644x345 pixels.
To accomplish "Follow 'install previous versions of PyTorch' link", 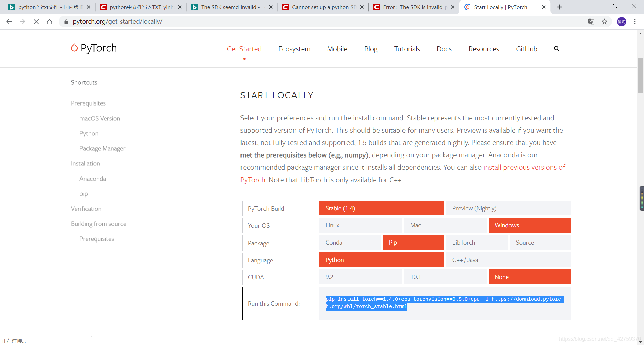I will pos(524,167).
